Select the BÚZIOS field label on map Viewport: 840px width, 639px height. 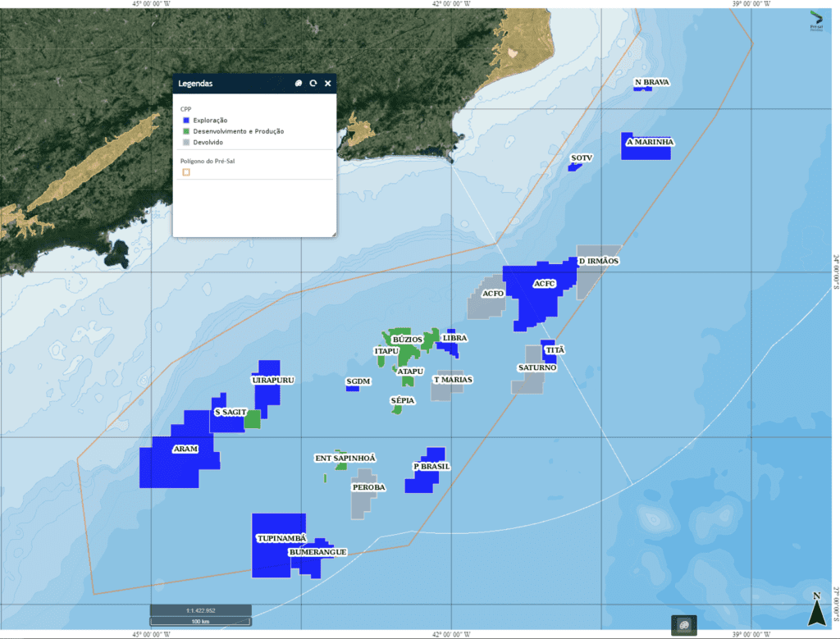pos(407,339)
